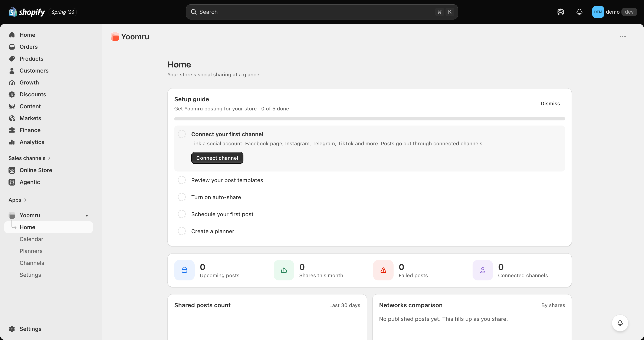Image resolution: width=644 pixels, height=340 pixels.
Task: Click the DEM store avatar
Action: pyautogui.click(x=598, y=12)
